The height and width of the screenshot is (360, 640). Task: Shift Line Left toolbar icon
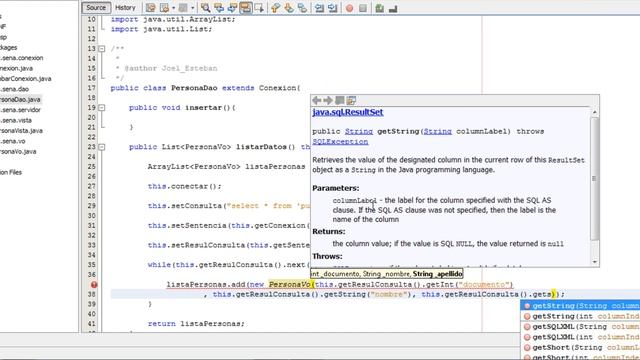click(319, 8)
